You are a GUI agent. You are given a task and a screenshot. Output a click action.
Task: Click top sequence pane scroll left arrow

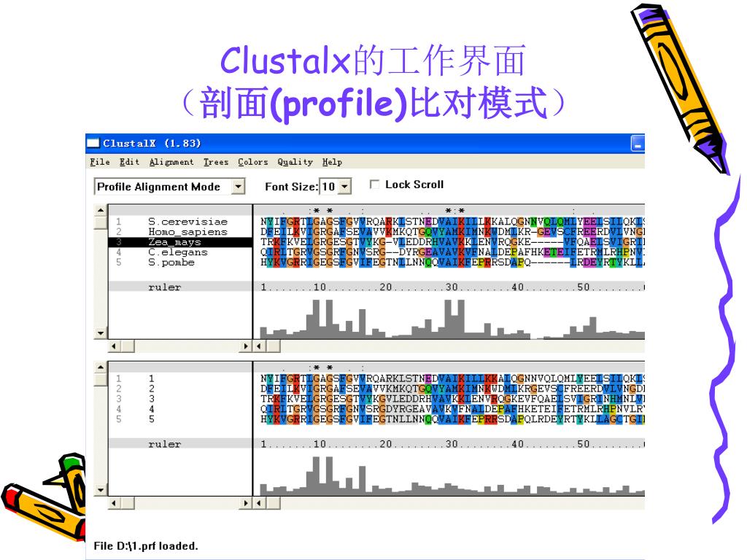tap(259, 346)
